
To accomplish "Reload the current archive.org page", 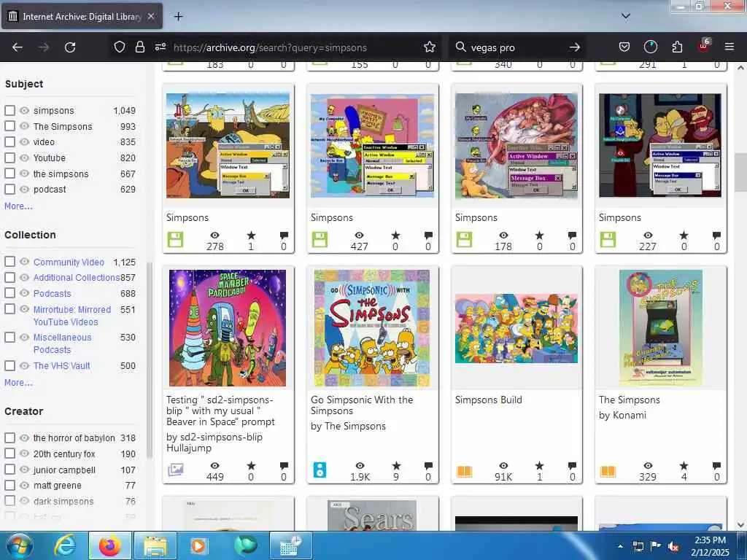I will [x=70, y=47].
